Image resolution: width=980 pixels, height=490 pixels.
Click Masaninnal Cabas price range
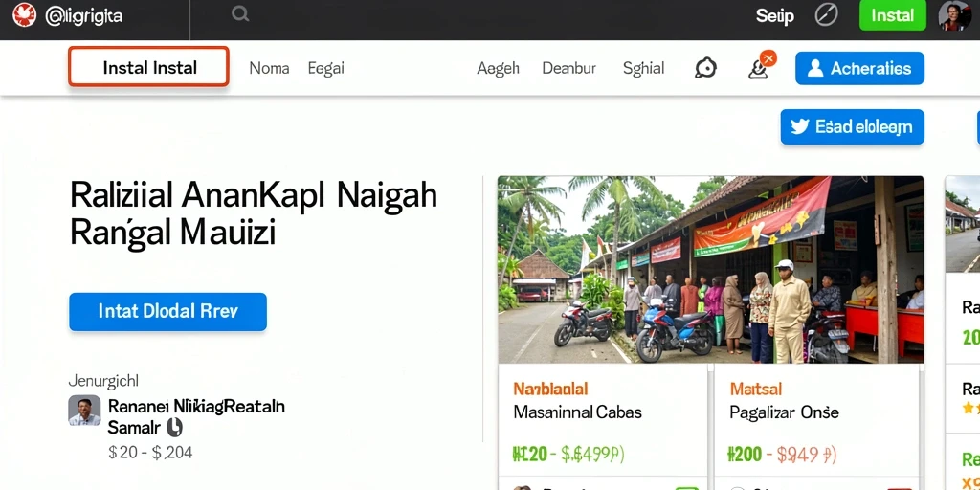pos(568,455)
